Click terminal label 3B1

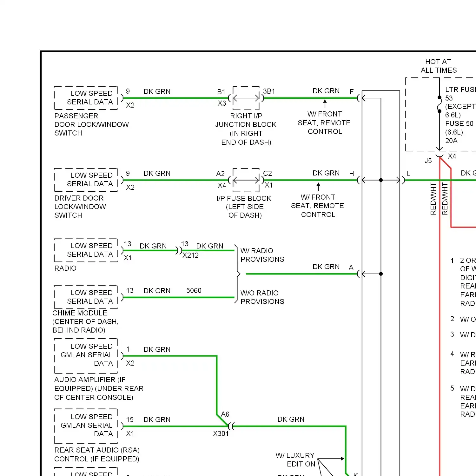[x=269, y=91]
